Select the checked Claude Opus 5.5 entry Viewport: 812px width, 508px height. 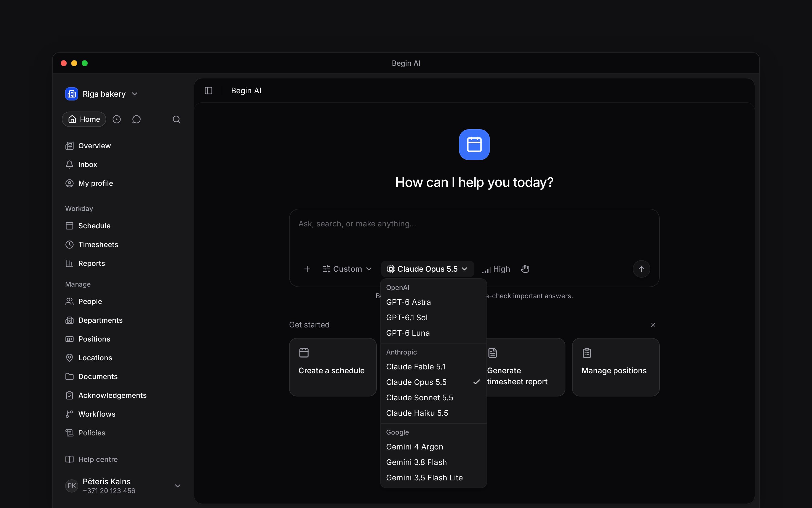pyautogui.click(x=433, y=382)
